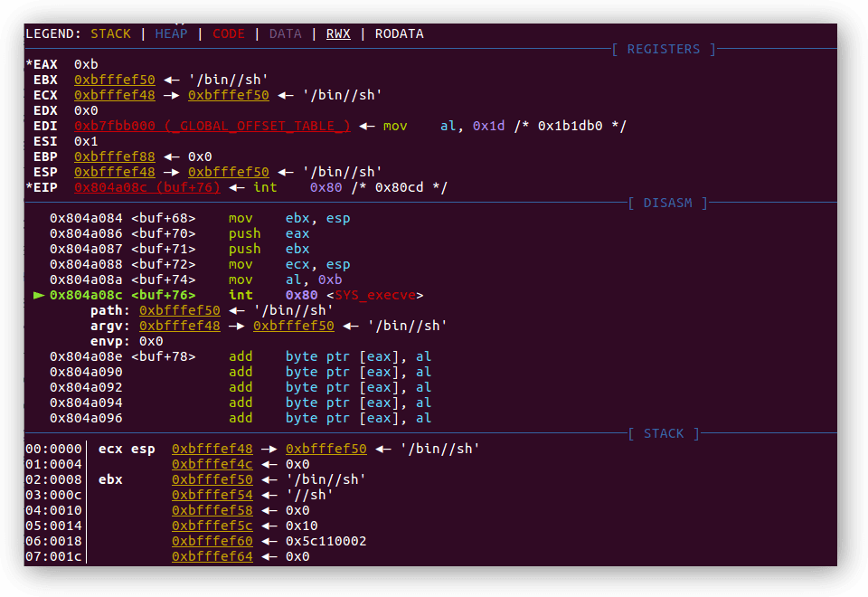
Task: Select the DISASM section header
Action: pyautogui.click(x=667, y=204)
